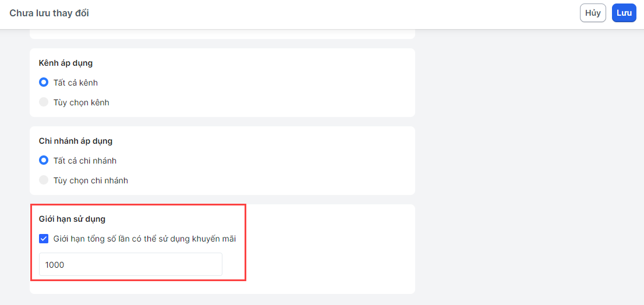Select the Tất cả kênh radio button
Image resolution: width=644 pixels, height=305 pixels.
(44, 83)
